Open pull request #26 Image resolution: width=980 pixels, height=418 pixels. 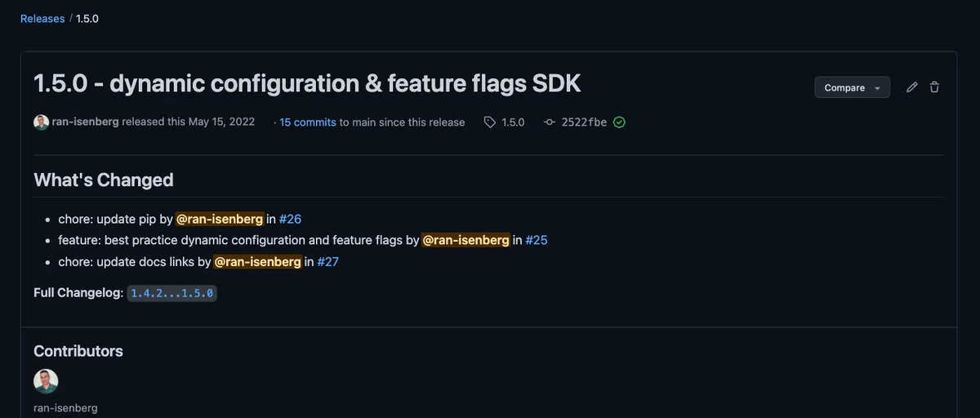(291, 219)
